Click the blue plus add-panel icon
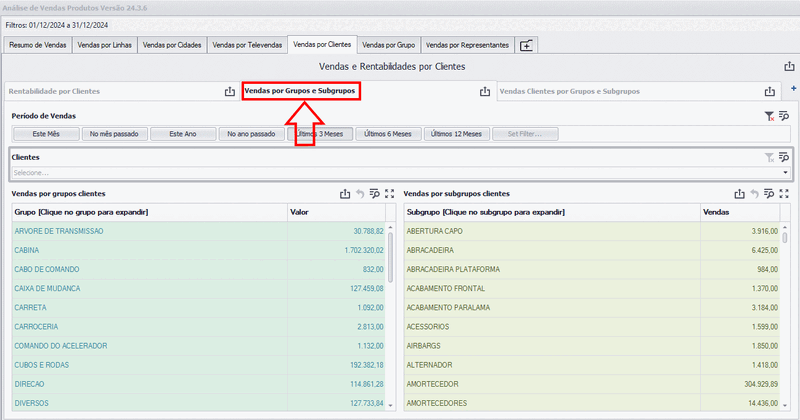The height and width of the screenshot is (420, 800). [793, 88]
